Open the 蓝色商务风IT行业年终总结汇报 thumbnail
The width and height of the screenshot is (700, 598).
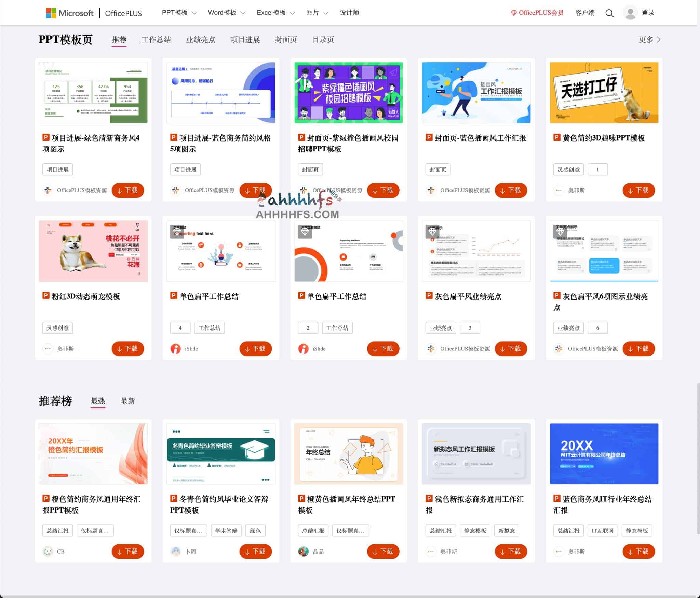(604, 453)
